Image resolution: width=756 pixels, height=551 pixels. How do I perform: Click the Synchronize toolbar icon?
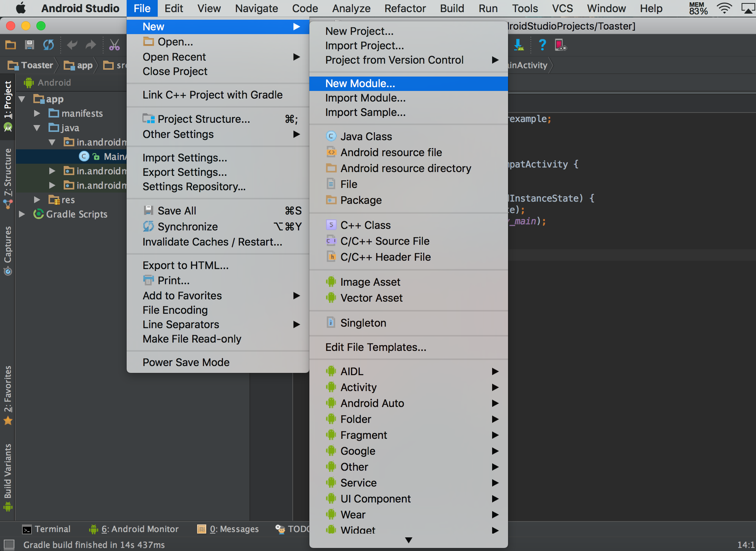pos(48,45)
